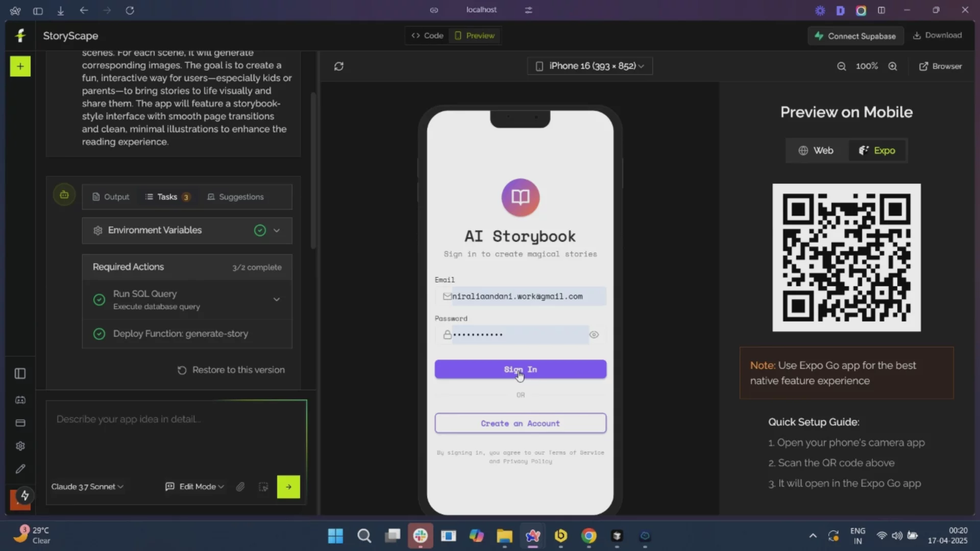The width and height of the screenshot is (980, 551).
Task: Zoom in using the magnifier plus icon
Action: tap(893, 66)
